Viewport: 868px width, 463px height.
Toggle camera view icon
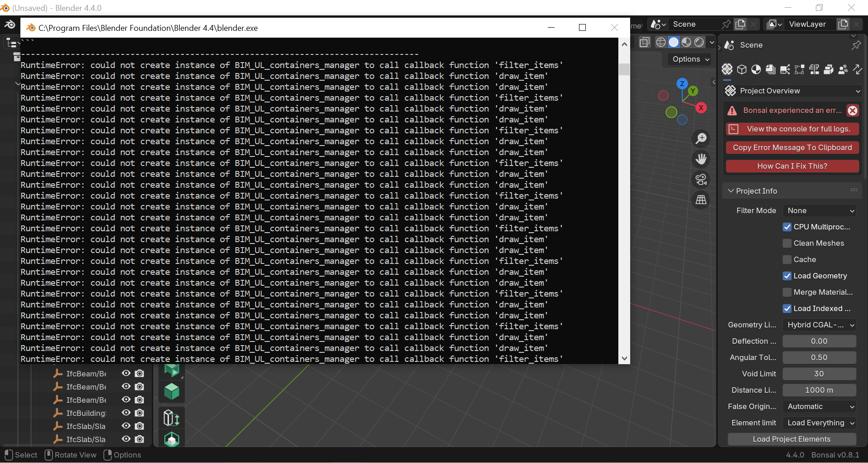coord(701,179)
